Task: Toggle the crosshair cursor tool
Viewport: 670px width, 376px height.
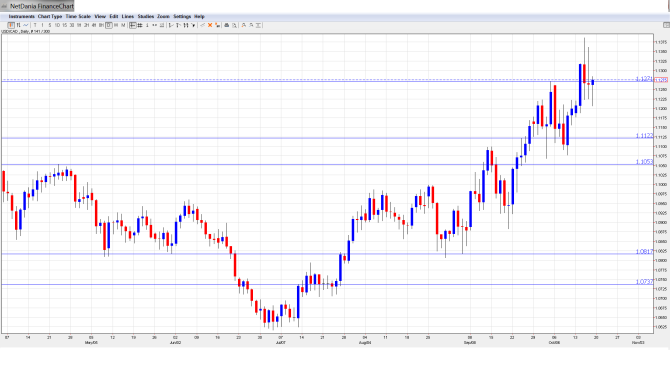Action: (132, 26)
